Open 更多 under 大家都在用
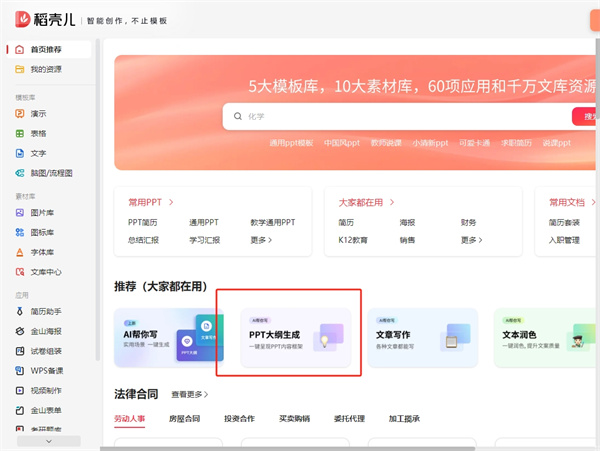The width and height of the screenshot is (600, 451). [471, 240]
